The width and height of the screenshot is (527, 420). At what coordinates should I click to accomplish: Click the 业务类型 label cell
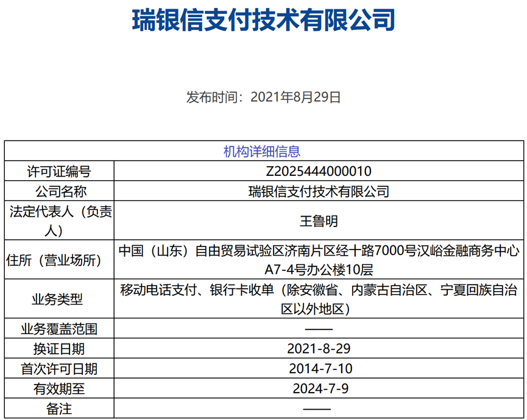(59, 299)
